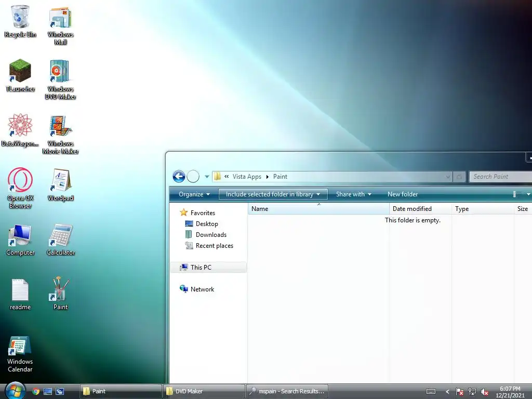Select the readme text file icon

coord(20,294)
